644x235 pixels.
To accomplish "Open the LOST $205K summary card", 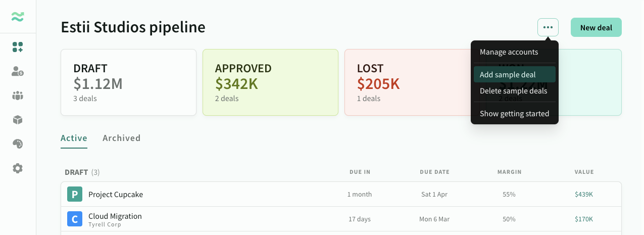I will (x=408, y=82).
